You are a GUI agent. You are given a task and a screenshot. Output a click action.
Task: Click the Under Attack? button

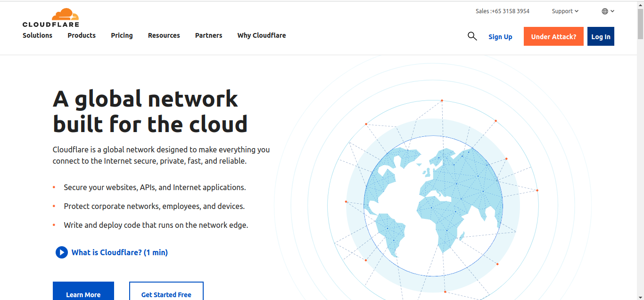[x=553, y=36]
